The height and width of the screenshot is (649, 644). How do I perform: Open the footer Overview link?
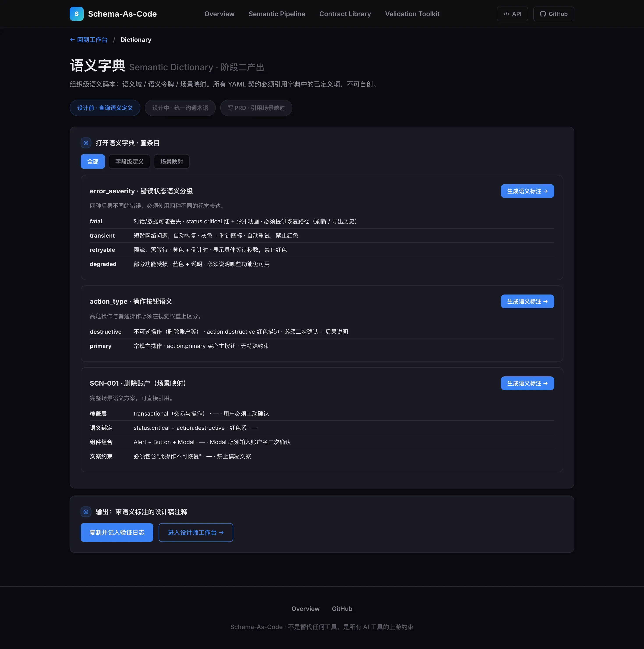click(x=306, y=609)
